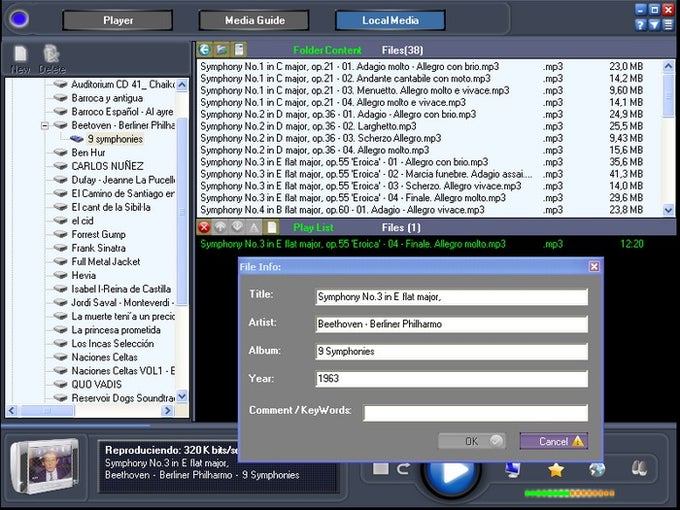The image size is (680, 510).
Task: Click the Title input field
Action: (451, 297)
